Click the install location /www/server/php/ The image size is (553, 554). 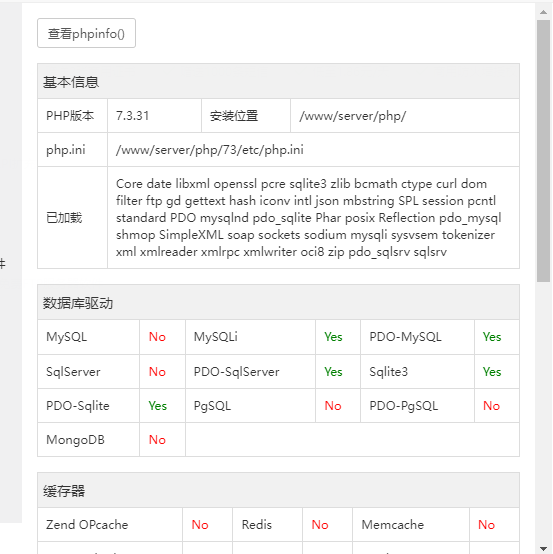(x=353, y=116)
